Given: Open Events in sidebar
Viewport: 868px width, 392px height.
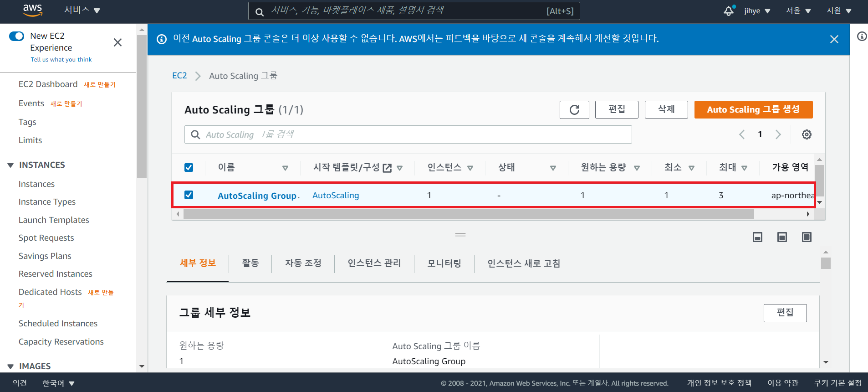Looking at the screenshot, I should (x=31, y=103).
